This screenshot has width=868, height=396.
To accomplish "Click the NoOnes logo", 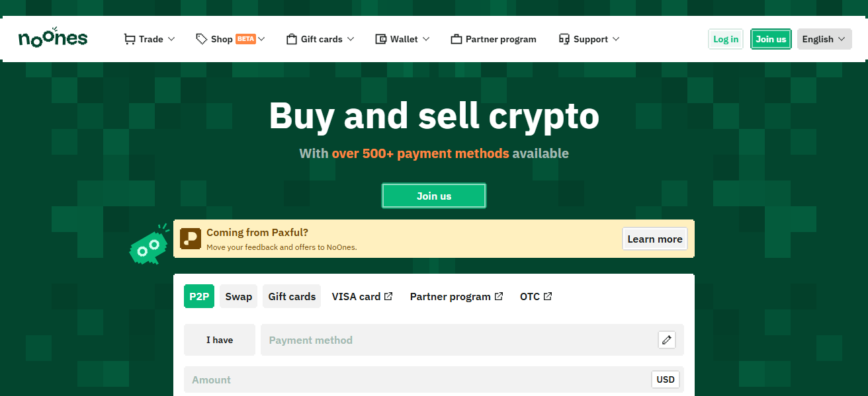I will (x=53, y=38).
